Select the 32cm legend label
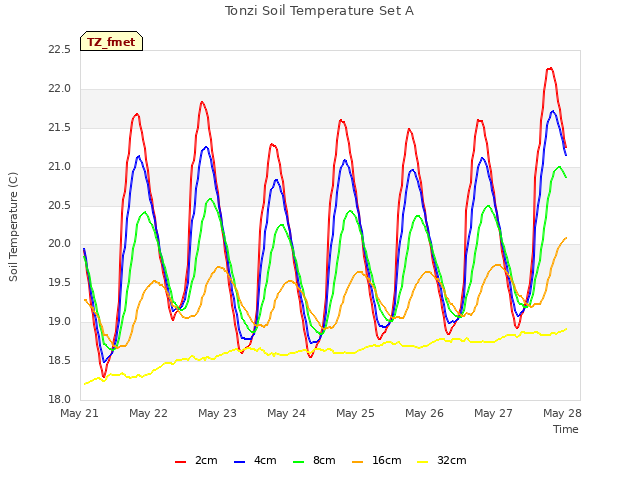 [451, 460]
